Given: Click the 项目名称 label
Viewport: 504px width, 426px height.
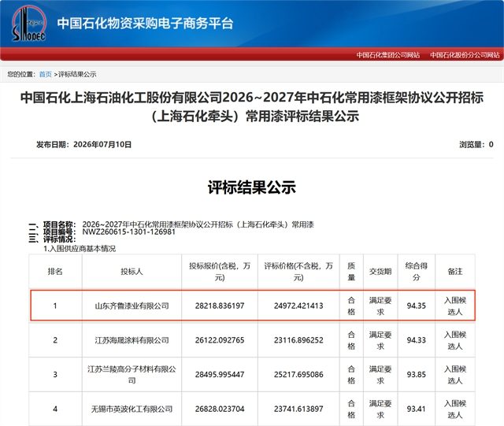Looking at the screenshot, I should point(59,224).
